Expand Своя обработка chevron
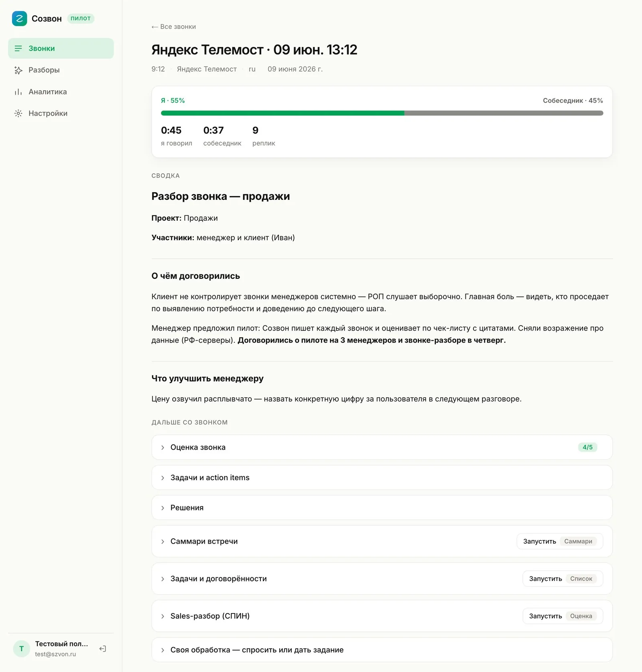Viewport: 642px width, 672px height. click(163, 650)
